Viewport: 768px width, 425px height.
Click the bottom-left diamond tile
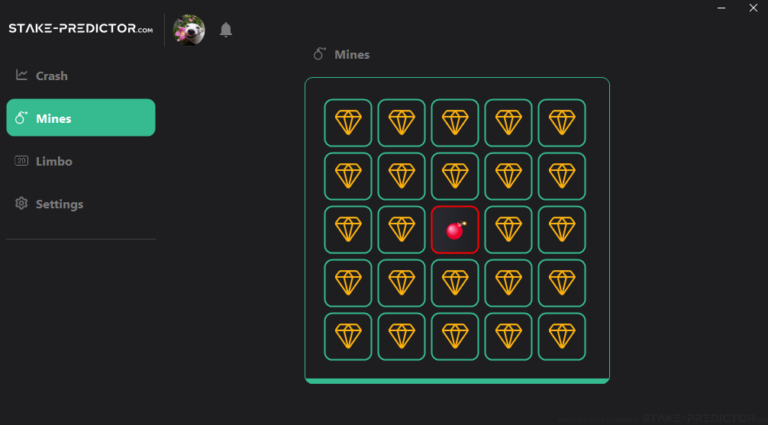[348, 336]
